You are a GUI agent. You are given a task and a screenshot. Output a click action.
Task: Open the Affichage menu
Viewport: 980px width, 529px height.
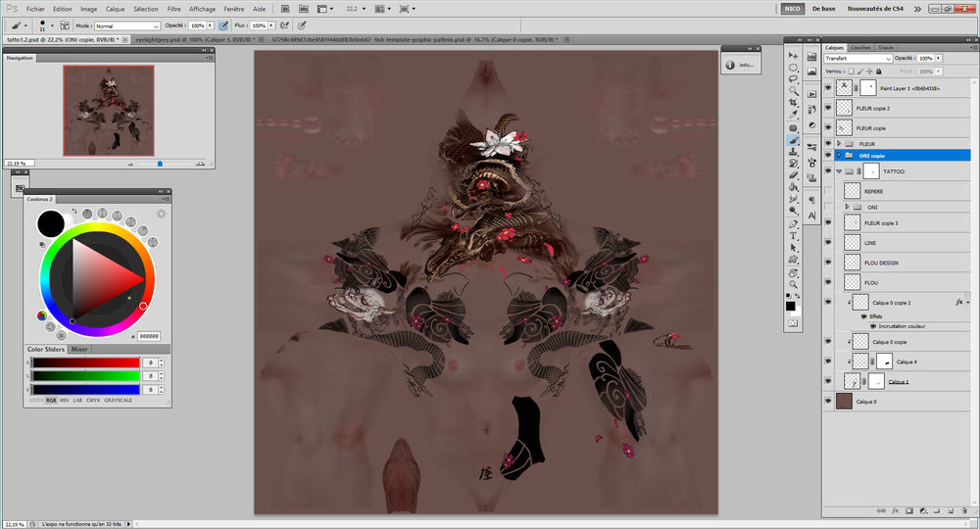[203, 9]
